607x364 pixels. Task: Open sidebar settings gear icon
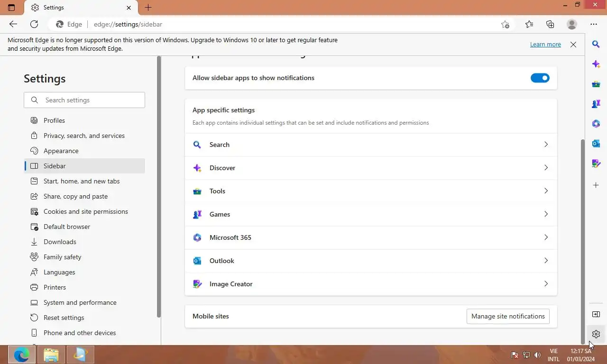tap(596, 334)
